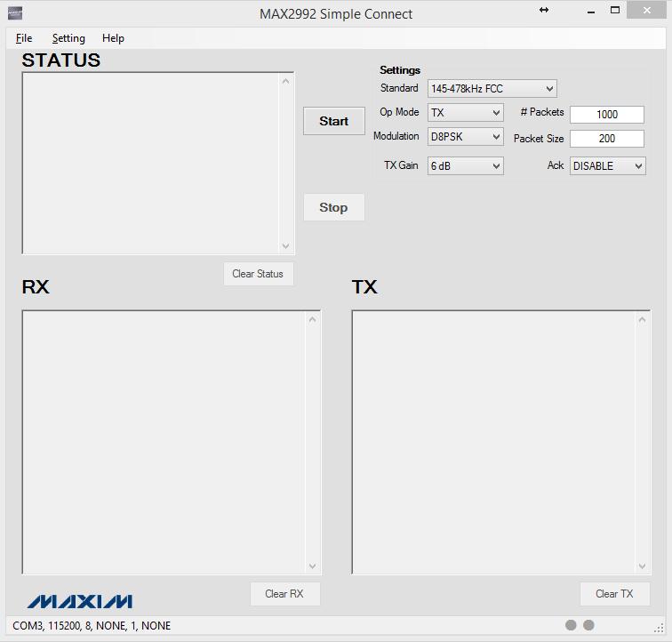The image size is (672, 642).
Task: Click the TX box scroll up arrow
Action: [642, 319]
